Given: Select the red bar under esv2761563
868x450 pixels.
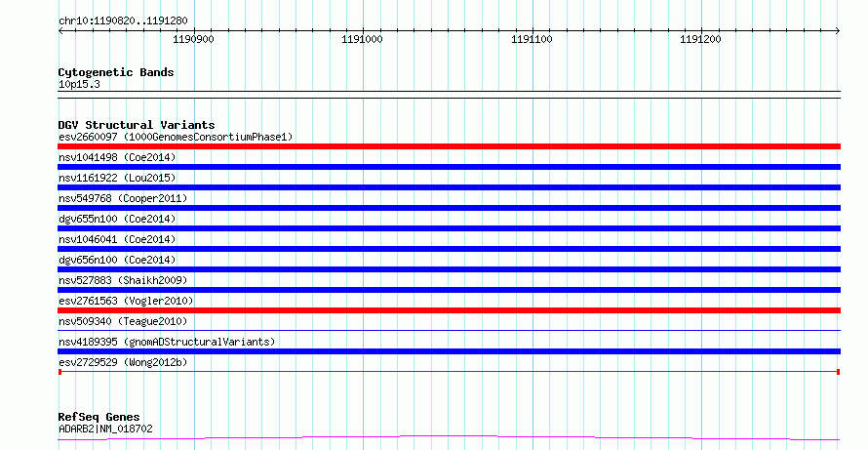Looking at the screenshot, I should click(449, 310).
